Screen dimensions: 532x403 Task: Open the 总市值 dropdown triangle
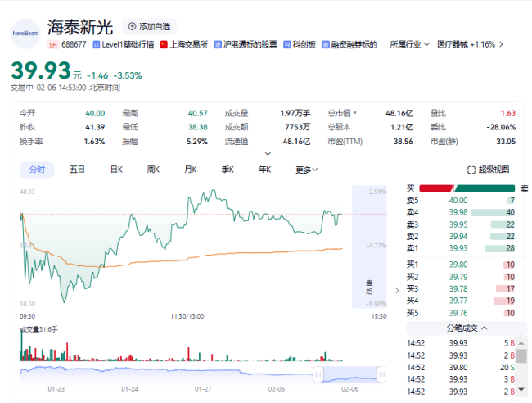click(x=355, y=113)
